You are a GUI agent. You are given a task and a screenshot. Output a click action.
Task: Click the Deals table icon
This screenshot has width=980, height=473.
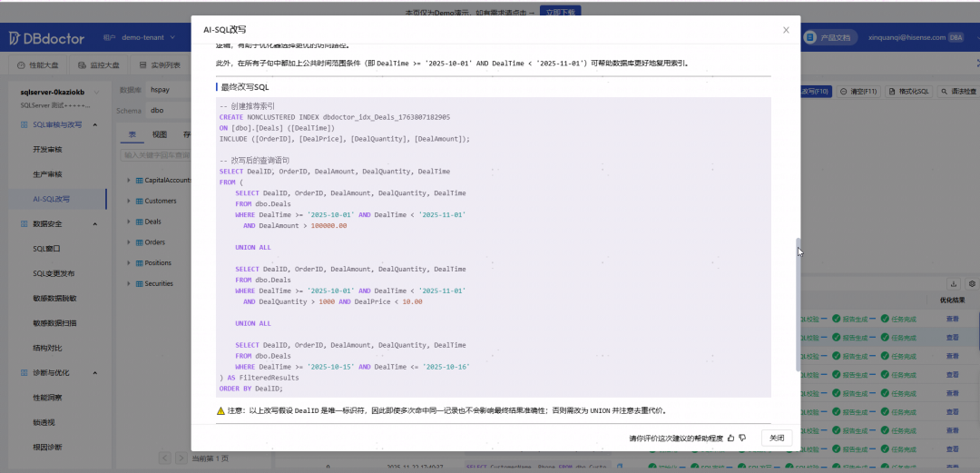click(x=139, y=222)
